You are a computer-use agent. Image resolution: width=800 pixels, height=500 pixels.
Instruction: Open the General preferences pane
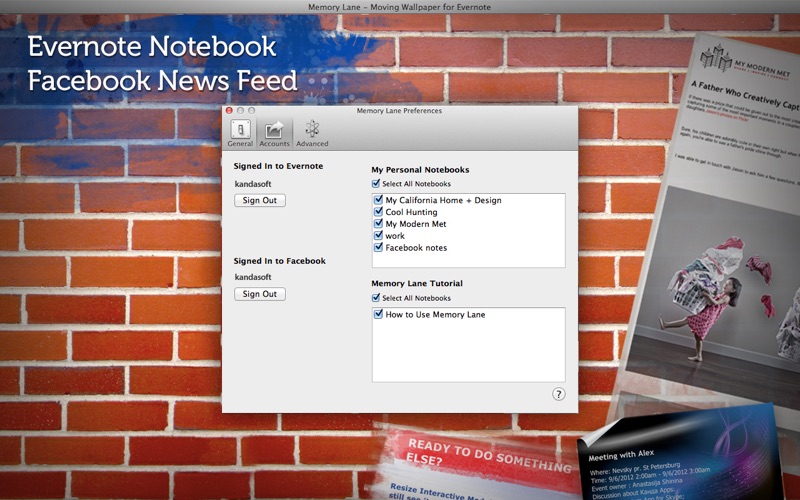click(240, 134)
